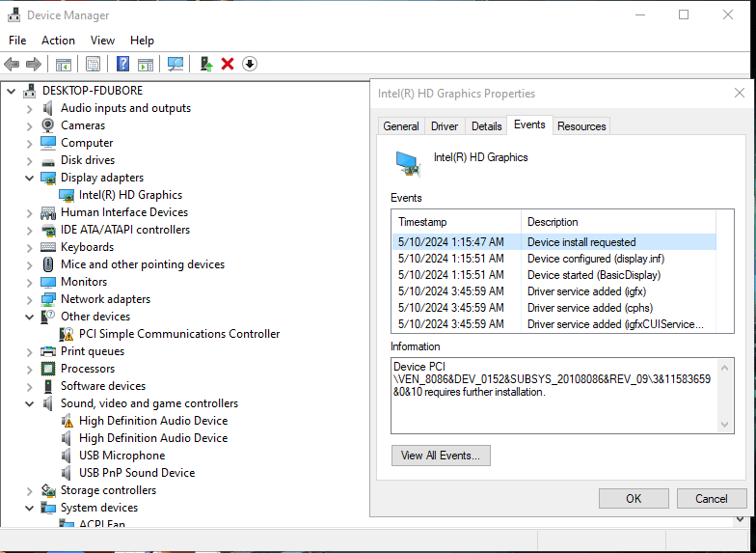
Task: Click the Forward arrow toolbar icon
Action: tap(33, 64)
